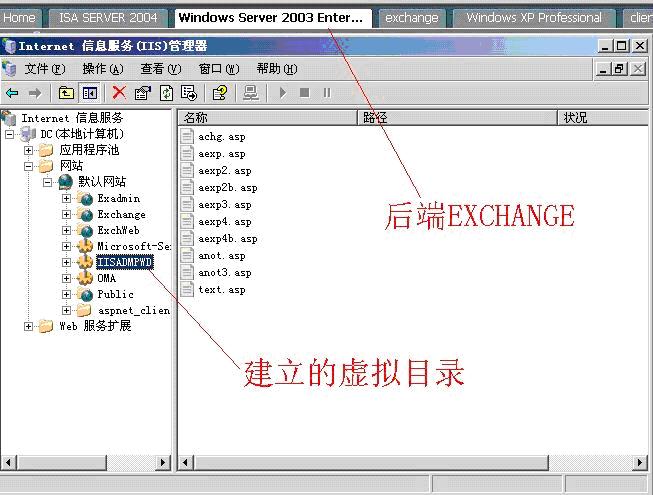Click the Pause item toolbar icon
This screenshot has height=495, width=653.
327,92
